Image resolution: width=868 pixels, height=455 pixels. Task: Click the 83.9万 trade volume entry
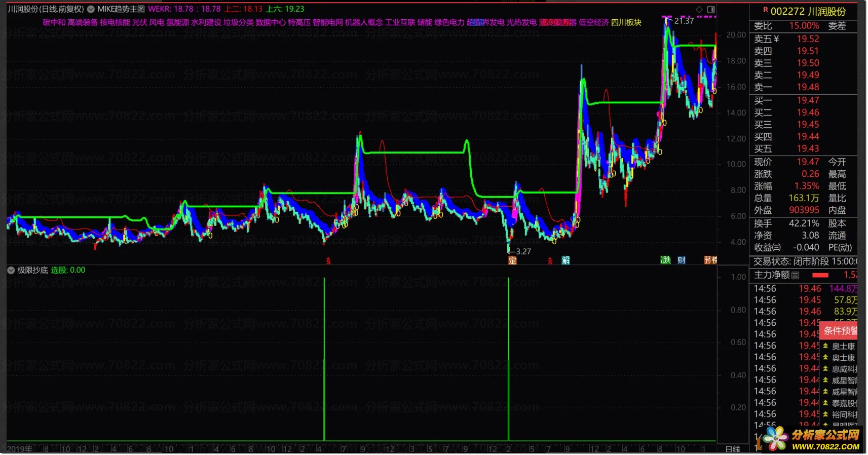pos(845,312)
